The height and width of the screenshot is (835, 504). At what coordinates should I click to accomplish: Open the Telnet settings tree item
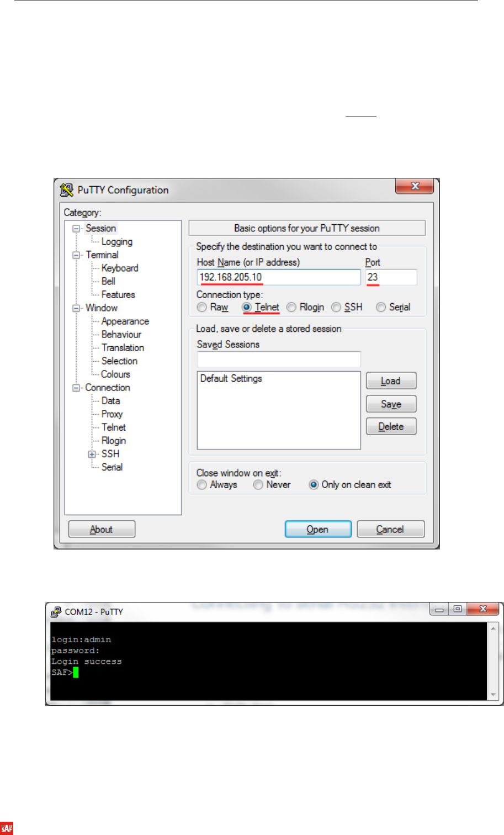[x=114, y=427]
